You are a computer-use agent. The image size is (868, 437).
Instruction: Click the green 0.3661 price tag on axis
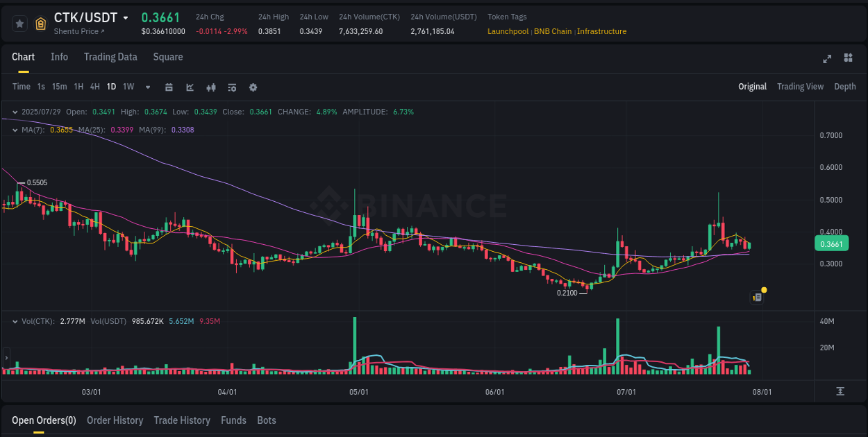(x=831, y=243)
